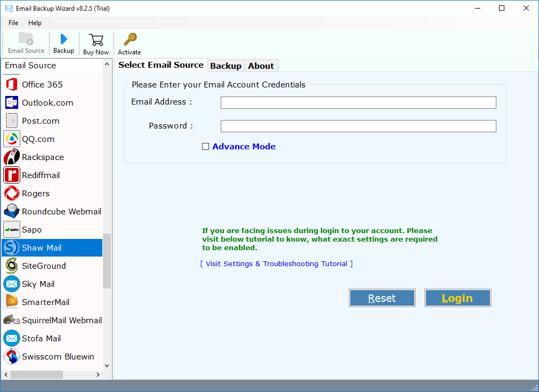Focus the Password input field
Image resolution: width=539 pixels, height=392 pixels.
coord(358,126)
